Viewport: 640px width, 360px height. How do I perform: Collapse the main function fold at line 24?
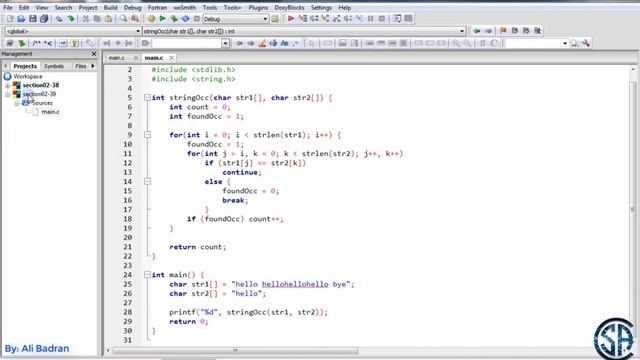(x=147, y=275)
